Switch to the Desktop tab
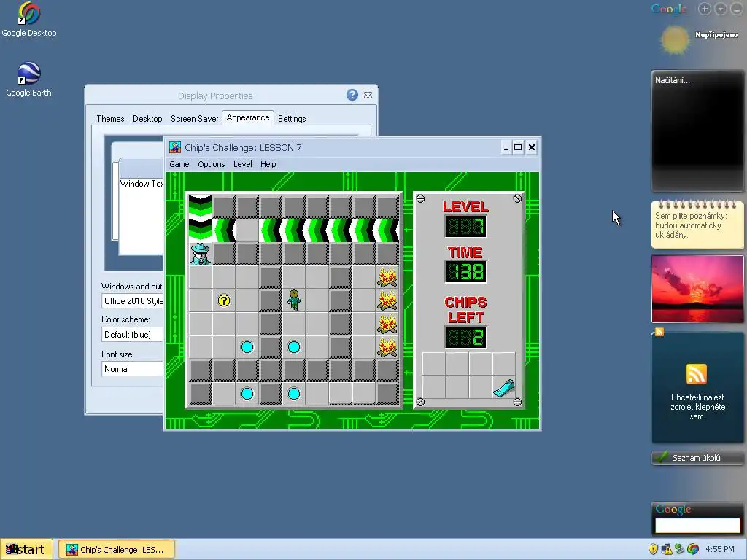Screen dimensions: 747x560 tap(147, 119)
